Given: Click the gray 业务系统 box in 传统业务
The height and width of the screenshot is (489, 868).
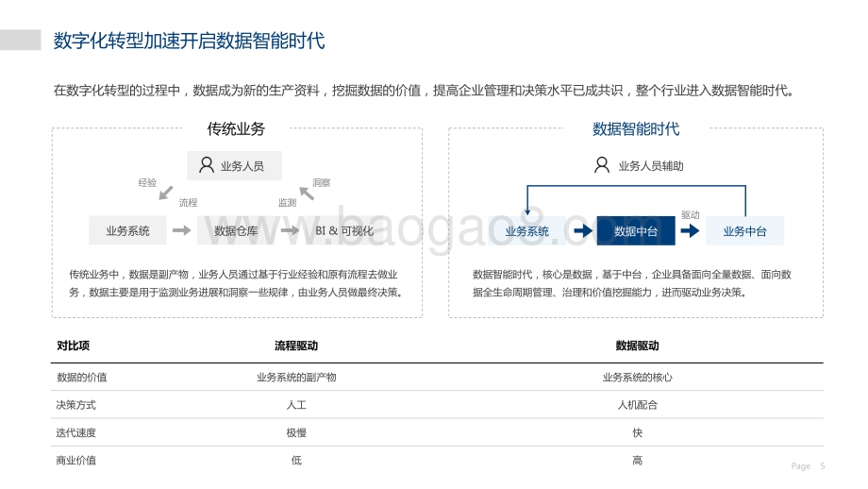Looking at the screenshot, I should (x=128, y=231).
